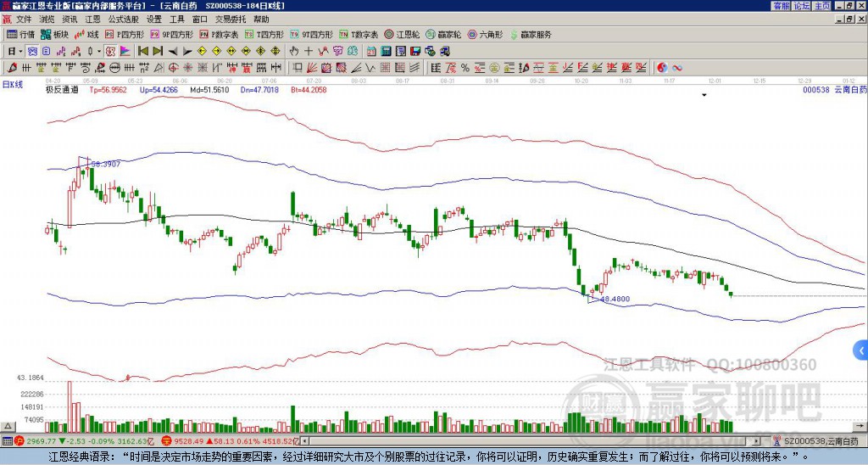868x465 pixels.
Task: Select the red pencil drawing tool
Action: 12,68
